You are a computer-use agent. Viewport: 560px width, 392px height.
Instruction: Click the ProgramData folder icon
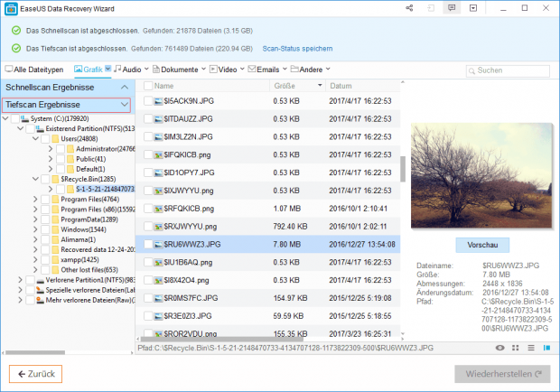tap(55, 219)
